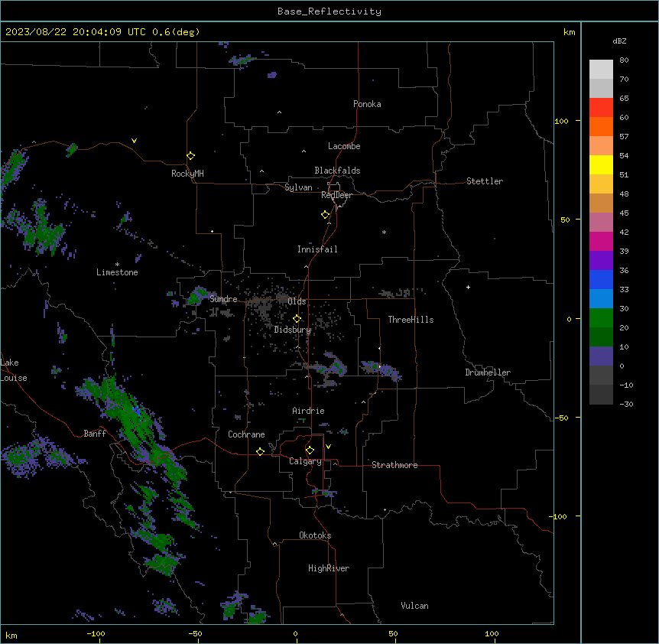Screen dimensions: 659x644
Task: Click the Stettler label
Action: tap(485, 181)
